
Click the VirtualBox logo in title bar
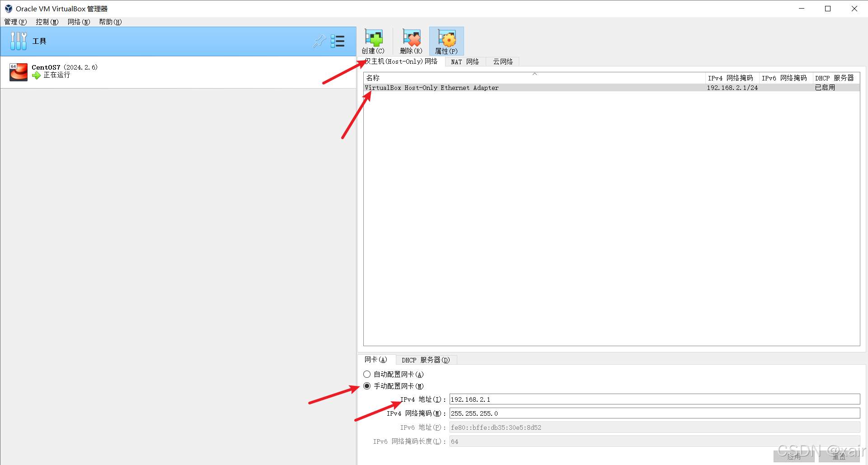pos(8,9)
